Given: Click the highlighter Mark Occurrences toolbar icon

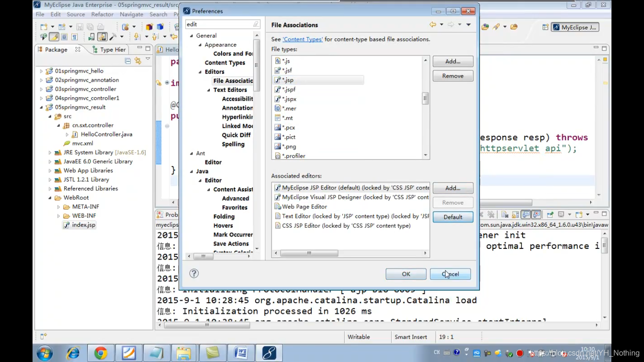Looking at the screenshot, I should pyautogui.click(x=54, y=37).
